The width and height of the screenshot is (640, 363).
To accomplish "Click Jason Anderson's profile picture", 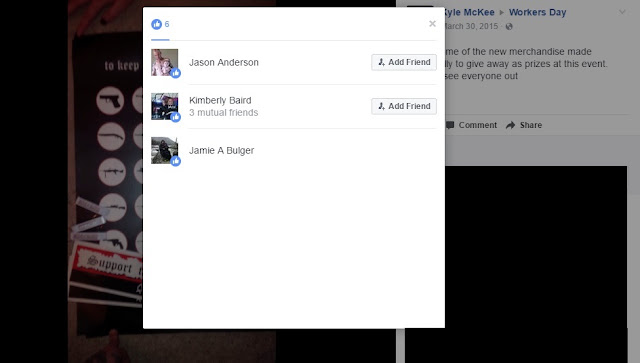I will 164,62.
